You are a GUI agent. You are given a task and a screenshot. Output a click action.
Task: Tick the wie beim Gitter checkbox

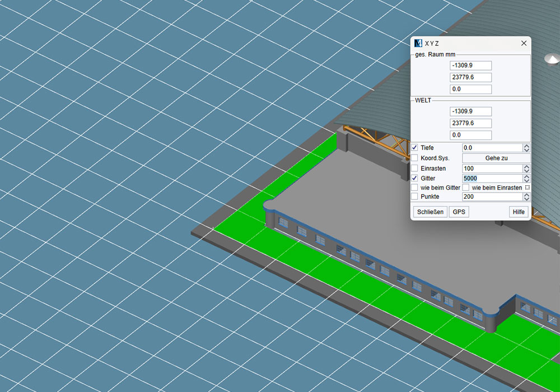coord(414,188)
